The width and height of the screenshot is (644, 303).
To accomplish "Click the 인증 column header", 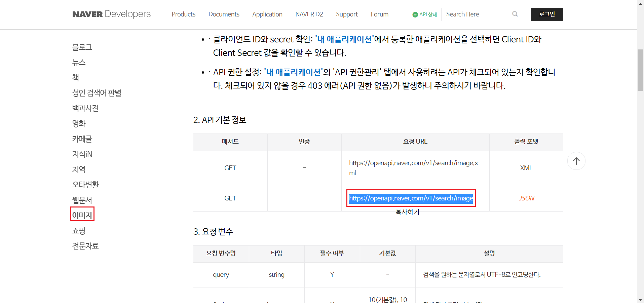I will 304,142.
